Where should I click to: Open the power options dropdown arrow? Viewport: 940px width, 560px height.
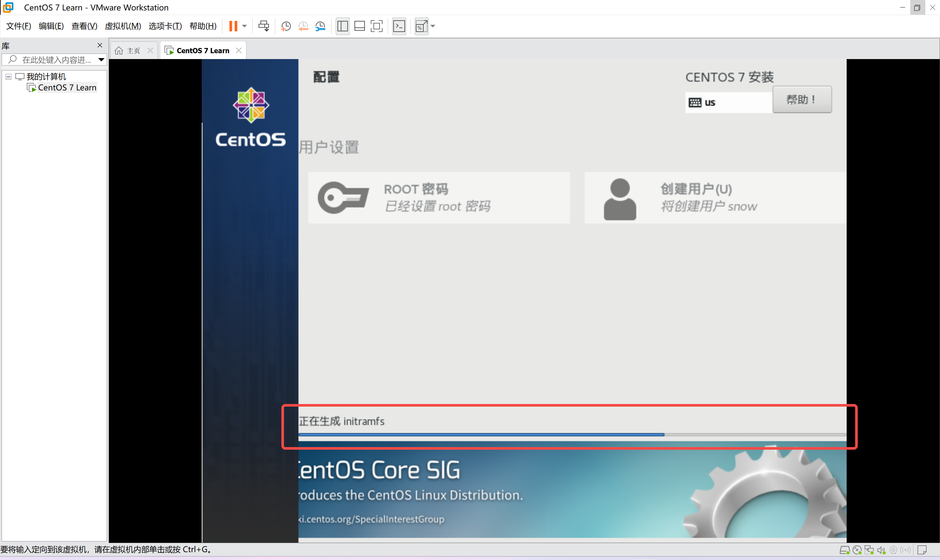coord(244,26)
